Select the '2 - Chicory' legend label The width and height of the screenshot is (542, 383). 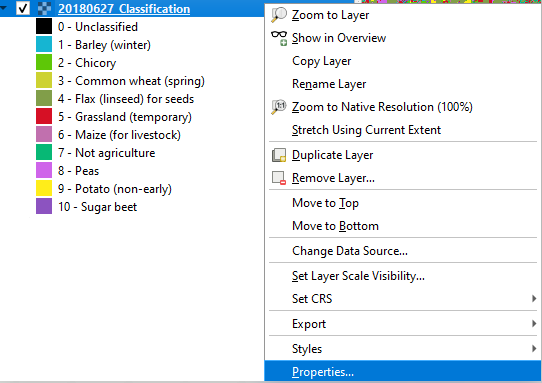point(87,63)
